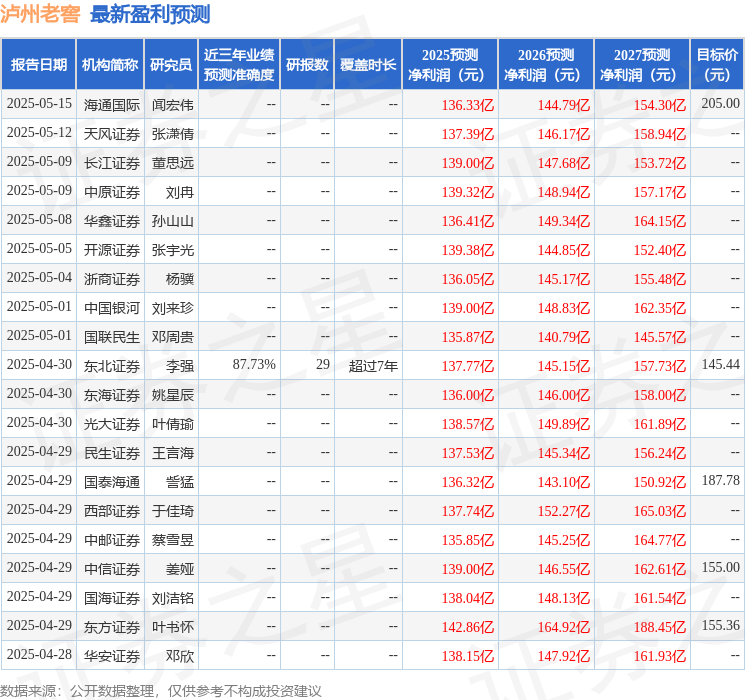Click the 近三年业绩预测准确度 column header
The height and width of the screenshot is (700, 745).
tap(239, 65)
